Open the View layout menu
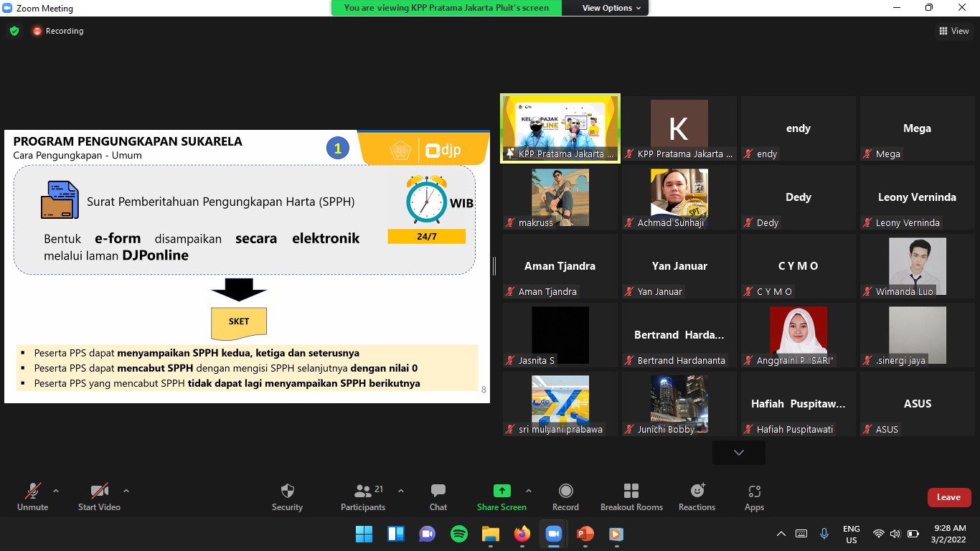 click(x=953, y=31)
